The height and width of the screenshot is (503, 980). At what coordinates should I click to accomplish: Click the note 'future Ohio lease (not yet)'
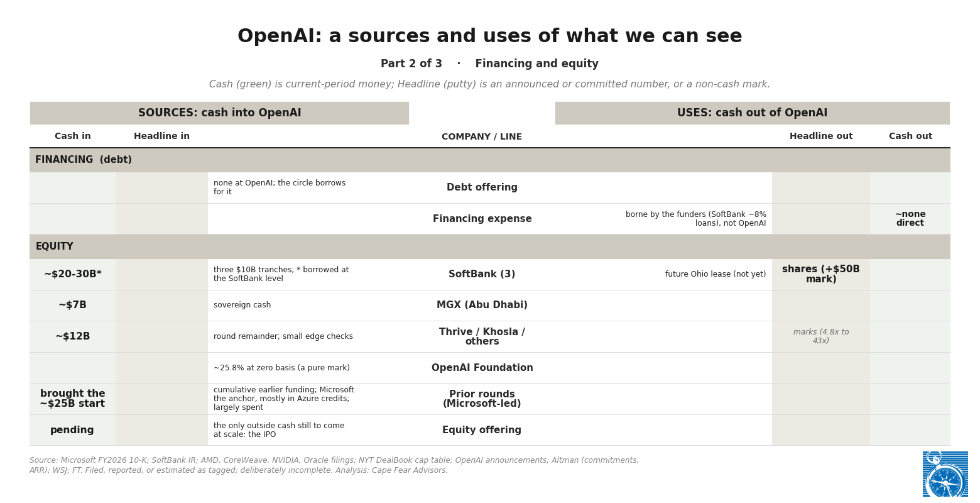[x=716, y=275]
